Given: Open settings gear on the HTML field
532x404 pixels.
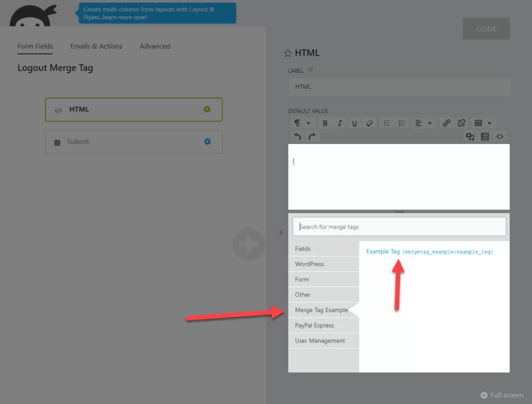Looking at the screenshot, I should click(207, 110).
